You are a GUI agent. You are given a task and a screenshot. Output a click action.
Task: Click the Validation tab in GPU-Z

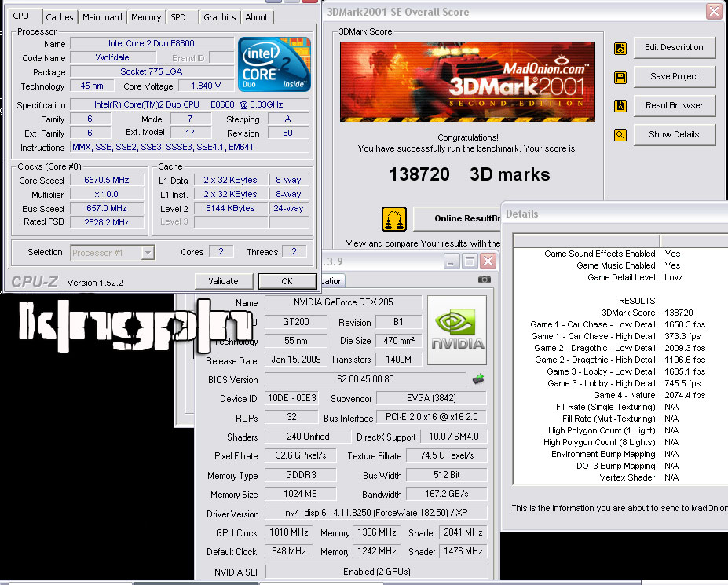point(332,281)
